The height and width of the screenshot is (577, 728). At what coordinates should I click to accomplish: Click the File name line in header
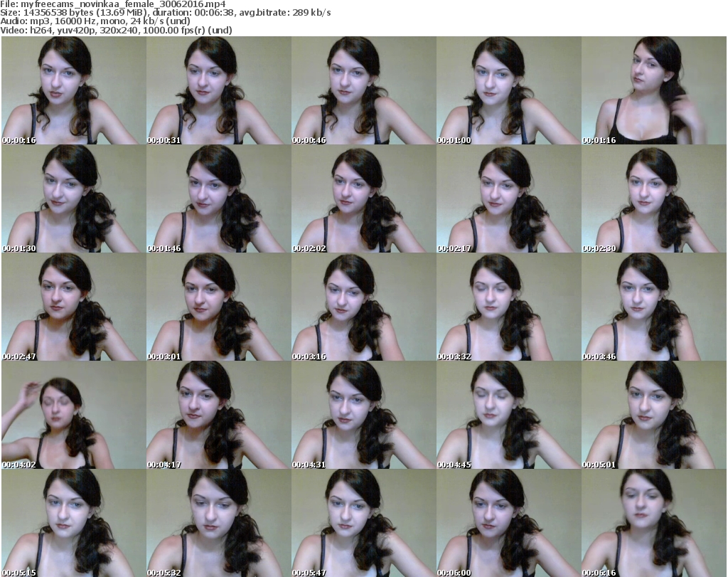pos(113,4)
